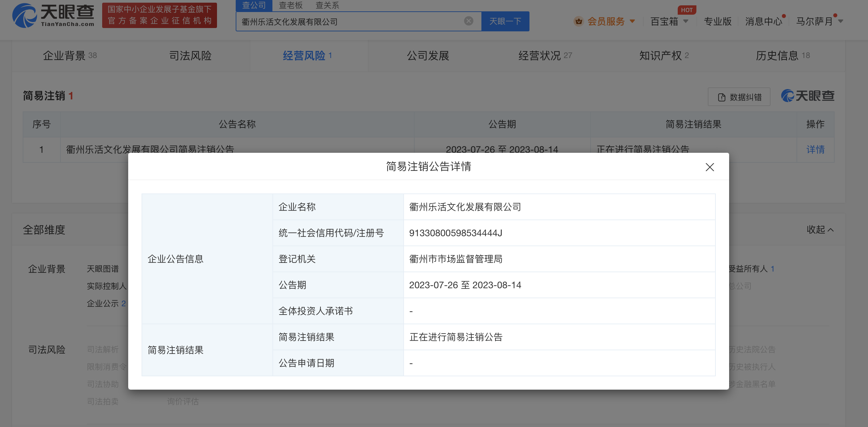Image resolution: width=868 pixels, height=427 pixels.
Task: Click inside the company search input field
Action: [x=337, y=21]
